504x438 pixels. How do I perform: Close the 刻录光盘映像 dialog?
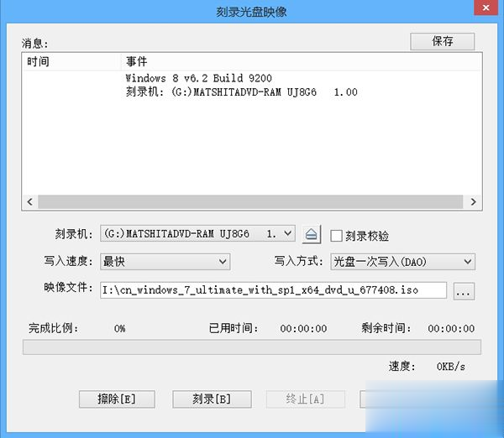click(486, 8)
